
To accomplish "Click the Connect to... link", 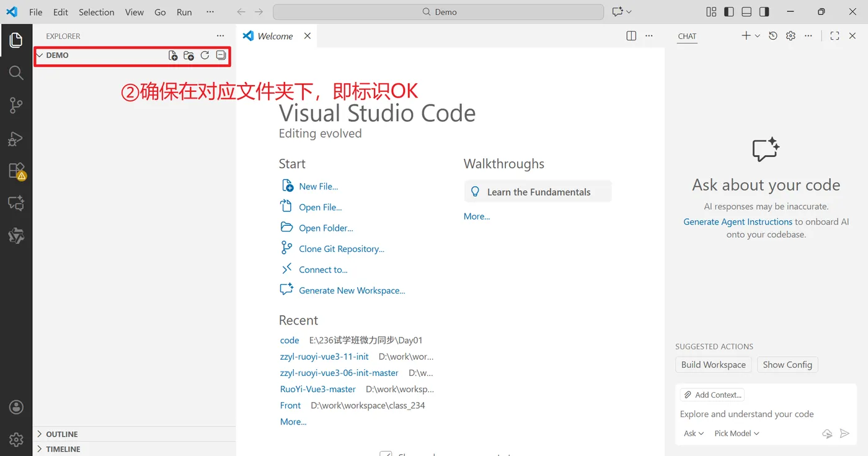I will point(323,269).
